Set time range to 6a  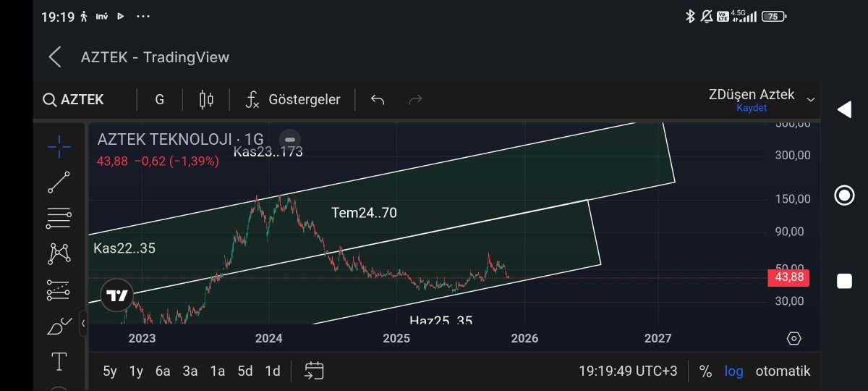click(x=163, y=371)
